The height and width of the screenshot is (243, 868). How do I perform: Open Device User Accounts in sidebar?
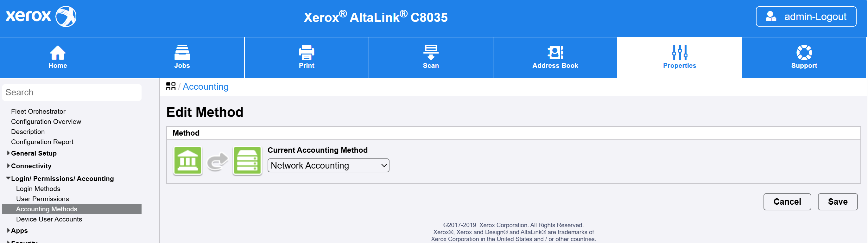point(49,219)
